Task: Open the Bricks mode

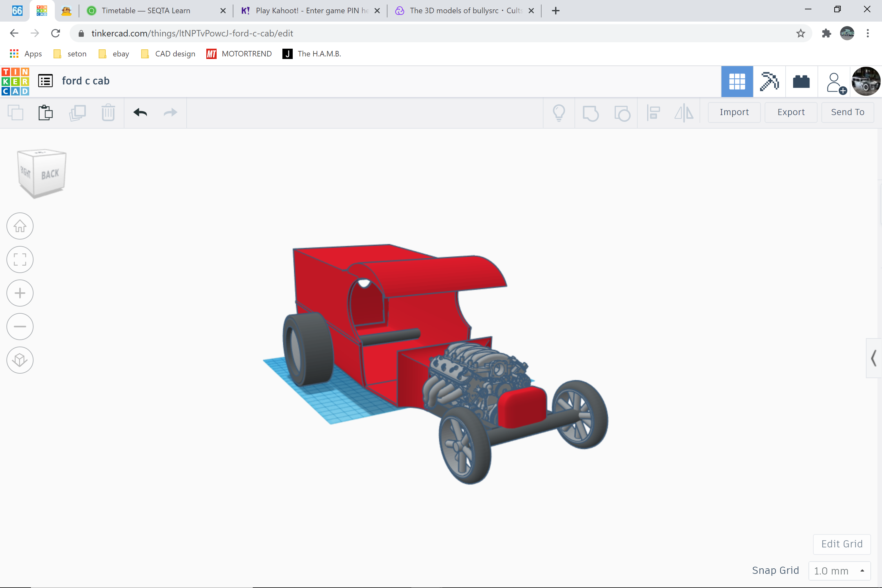Action: pyautogui.click(x=801, y=81)
